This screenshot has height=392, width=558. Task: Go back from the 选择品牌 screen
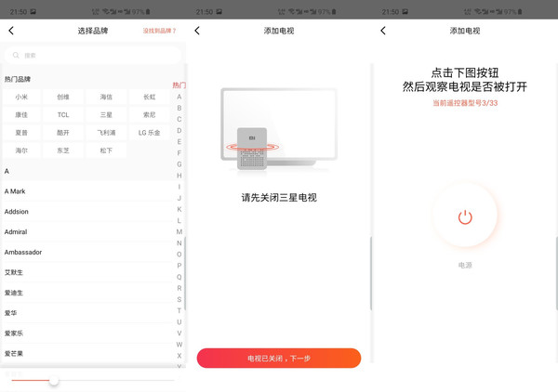[x=11, y=31]
